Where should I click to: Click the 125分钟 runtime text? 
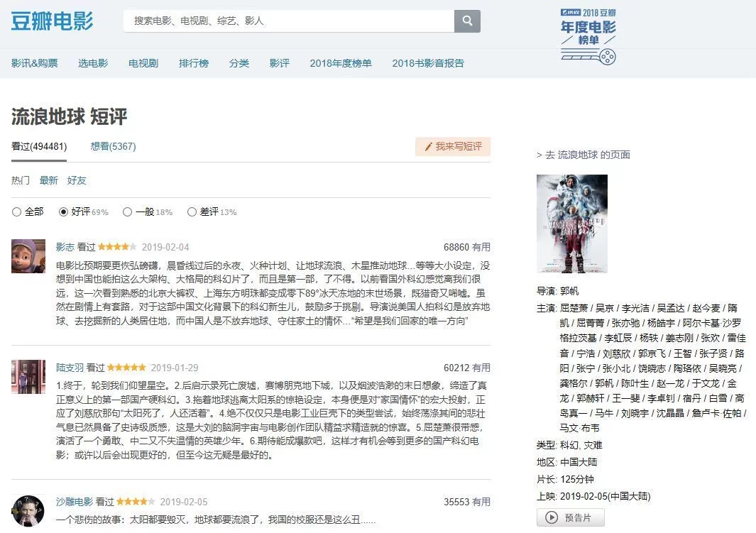click(577, 479)
